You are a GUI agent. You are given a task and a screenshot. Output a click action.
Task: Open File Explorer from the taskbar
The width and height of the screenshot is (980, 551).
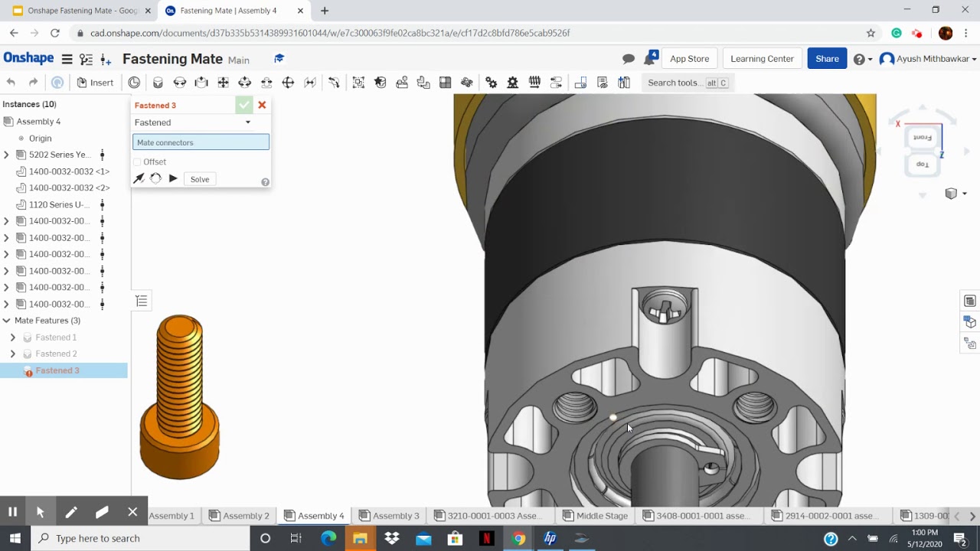tap(360, 538)
